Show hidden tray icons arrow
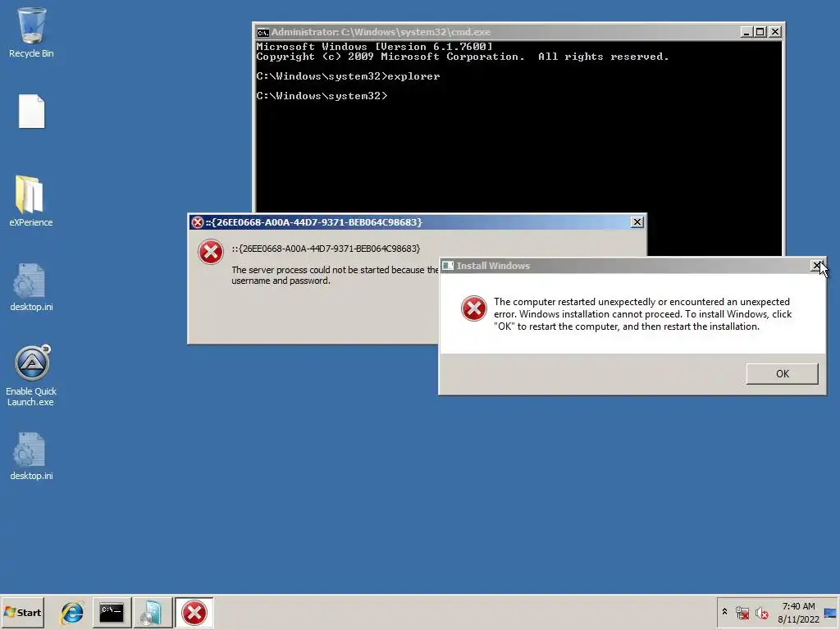 coord(725,612)
